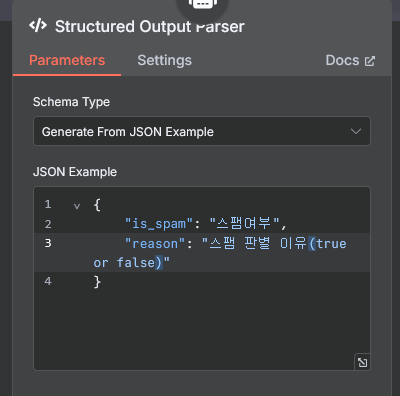Viewport: 400px width, 396px height.
Task: Click line number 4 in the gutter
Action: 48,281
